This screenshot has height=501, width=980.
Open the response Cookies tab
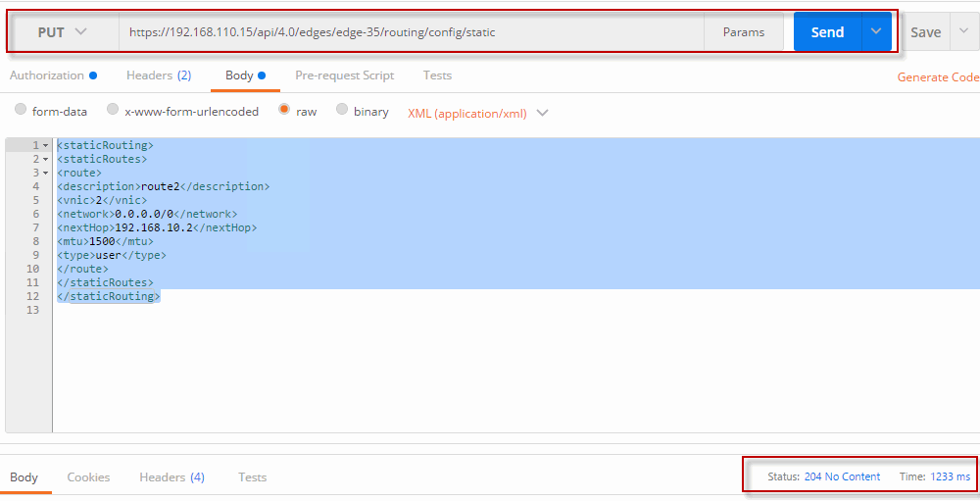coord(88,477)
